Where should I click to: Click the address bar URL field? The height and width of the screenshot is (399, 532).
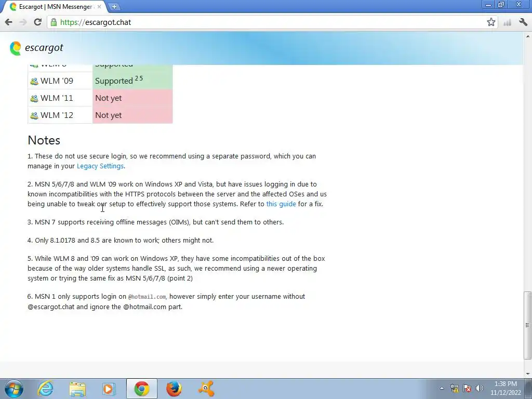pos(271,22)
